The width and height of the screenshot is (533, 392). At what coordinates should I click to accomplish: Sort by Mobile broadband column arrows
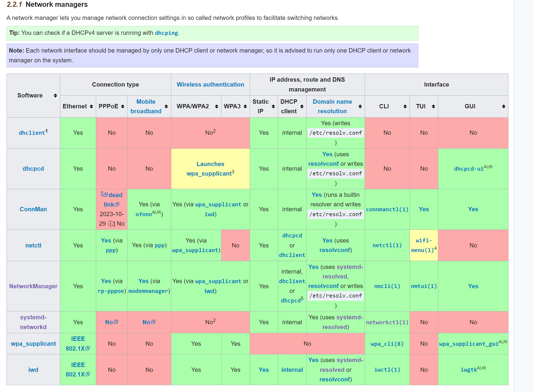166,106
